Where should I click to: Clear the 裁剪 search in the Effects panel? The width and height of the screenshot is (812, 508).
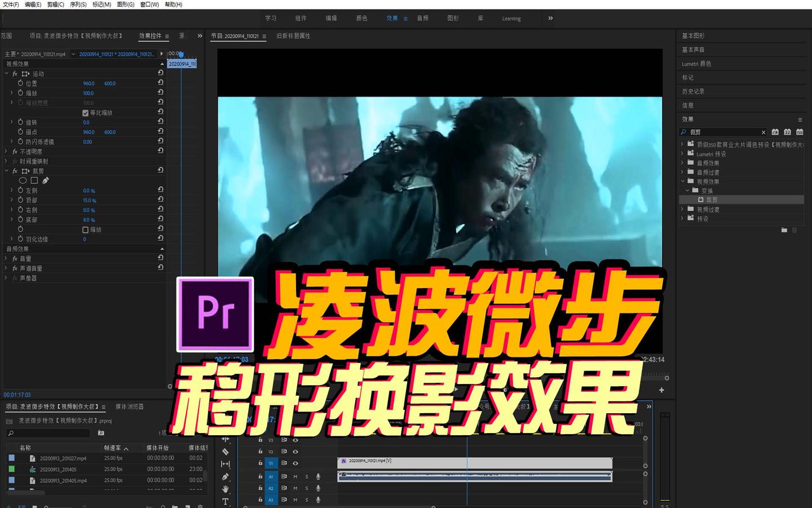[x=764, y=132]
